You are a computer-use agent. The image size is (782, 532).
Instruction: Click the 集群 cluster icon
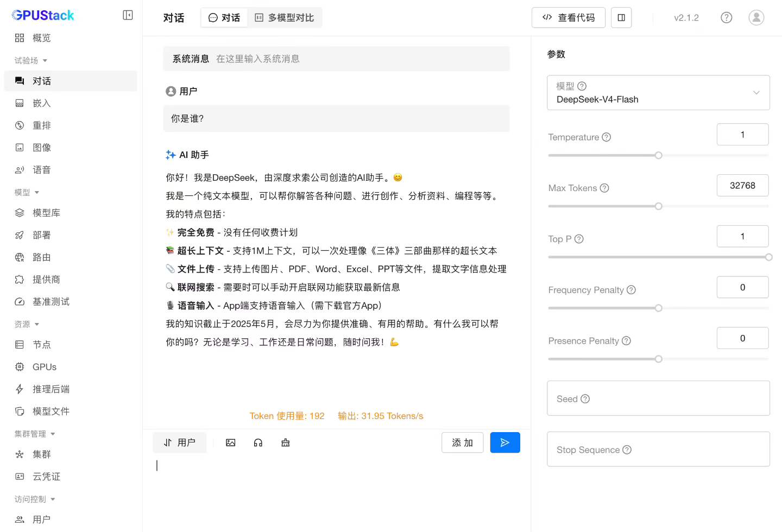[x=20, y=454]
